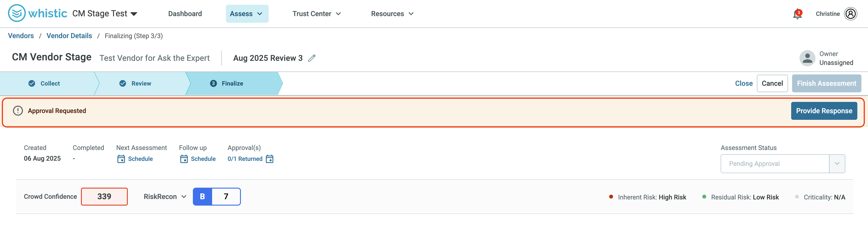Open the Resources menu

coord(392,14)
